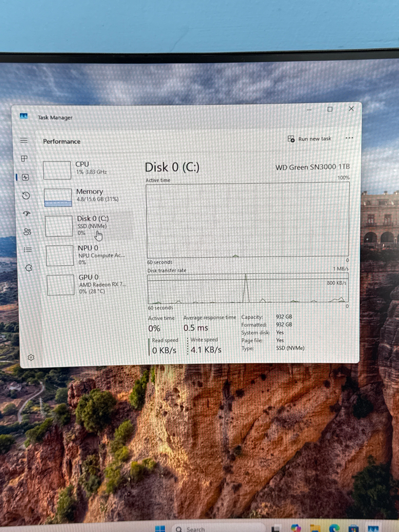Viewport: 399px width, 532px height.
Task: Go to the Processes page icon
Action: [24, 158]
